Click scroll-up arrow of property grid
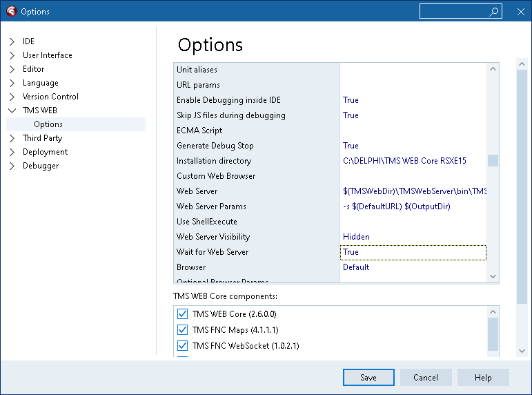532x395 pixels. [493, 69]
